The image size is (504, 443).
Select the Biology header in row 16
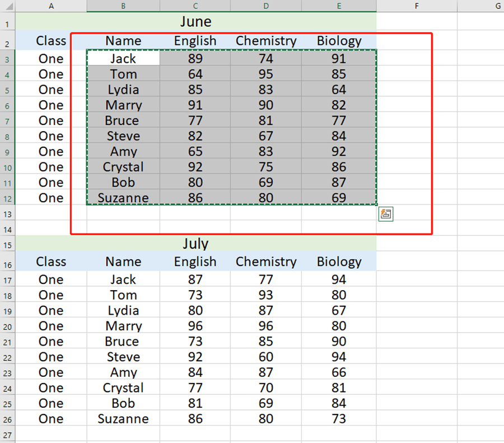339,262
